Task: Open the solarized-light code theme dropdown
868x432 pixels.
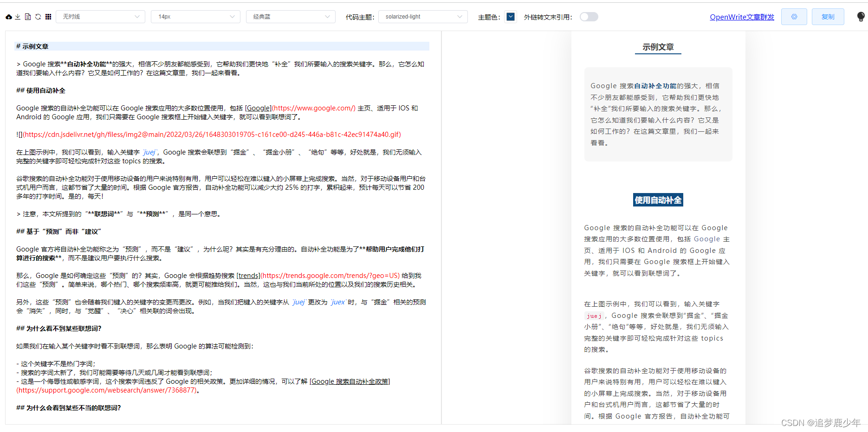Action: point(423,17)
